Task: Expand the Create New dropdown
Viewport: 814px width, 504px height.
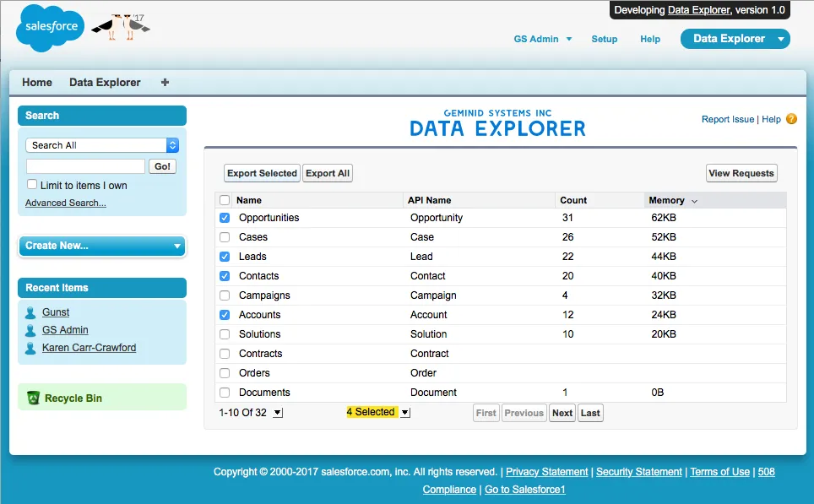Action: pos(102,246)
